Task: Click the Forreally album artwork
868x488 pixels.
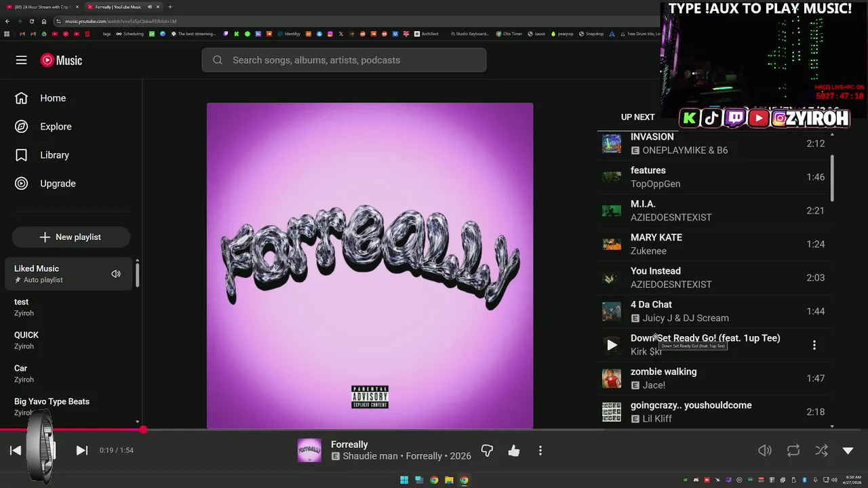Action: [x=370, y=266]
